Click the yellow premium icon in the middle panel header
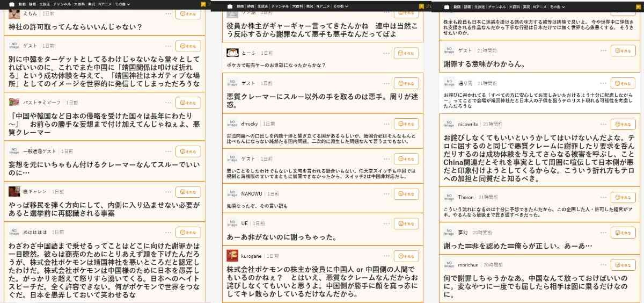The height and width of the screenshot is (303, 644). (x=421, y=6)
